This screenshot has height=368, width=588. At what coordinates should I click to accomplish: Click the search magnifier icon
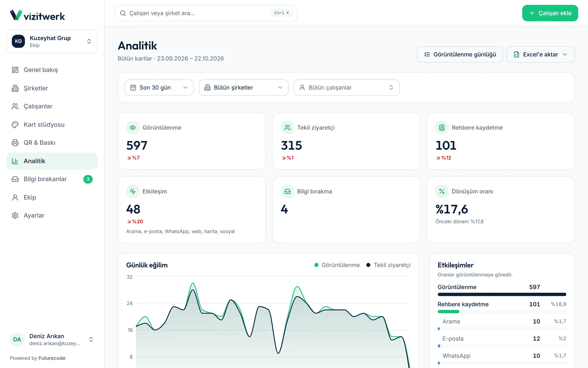tap(123, 13)
